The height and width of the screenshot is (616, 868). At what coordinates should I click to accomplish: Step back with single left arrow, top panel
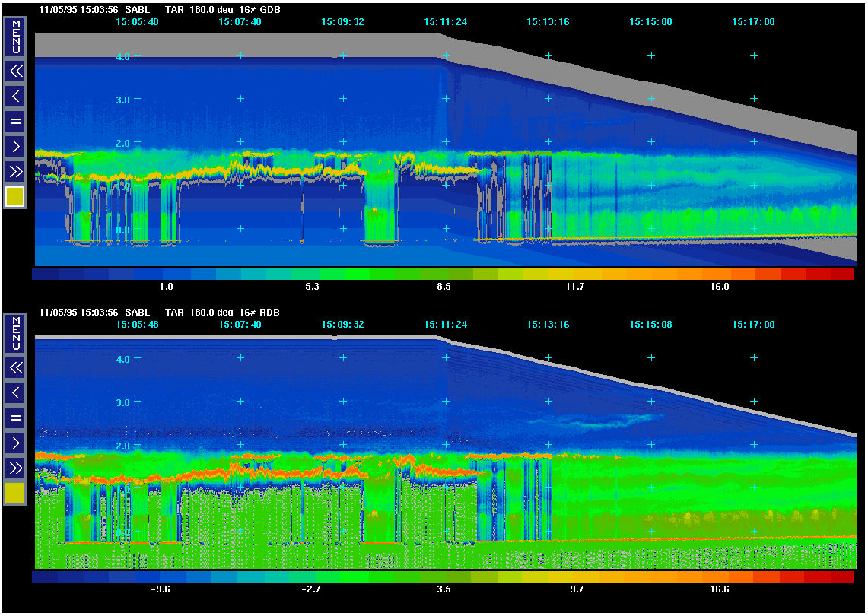15,96
